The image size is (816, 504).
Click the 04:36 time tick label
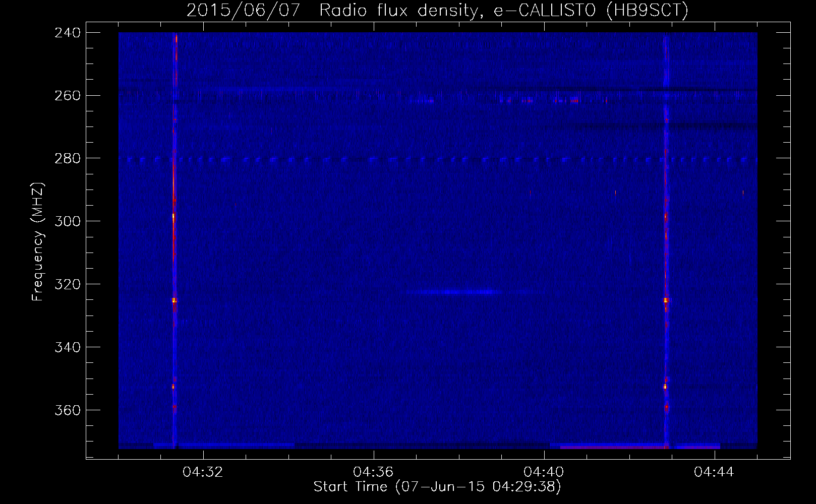point(373,472)
